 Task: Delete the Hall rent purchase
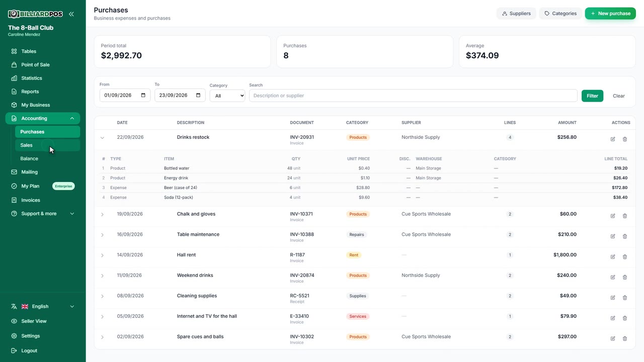coord(625,257)
